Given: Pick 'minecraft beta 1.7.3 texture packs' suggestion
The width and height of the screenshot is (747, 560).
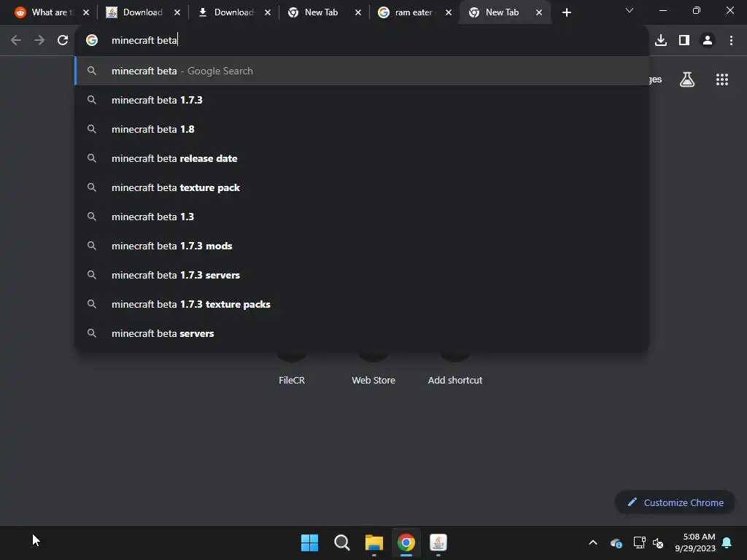Looking at the screenshot, I should (x=362, y=304).
